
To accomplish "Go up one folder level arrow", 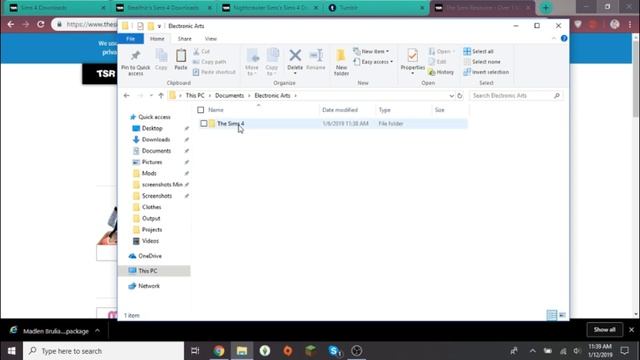I will pyautogui.click(x=161, y=96).
